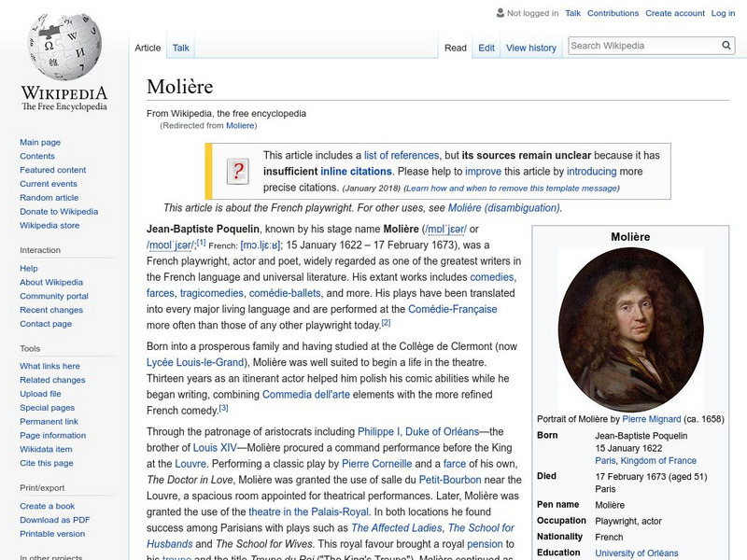Click Donate to Wikipedia
Image resolution: width=747 pixels, height=560 pixels.
point(59,212)
